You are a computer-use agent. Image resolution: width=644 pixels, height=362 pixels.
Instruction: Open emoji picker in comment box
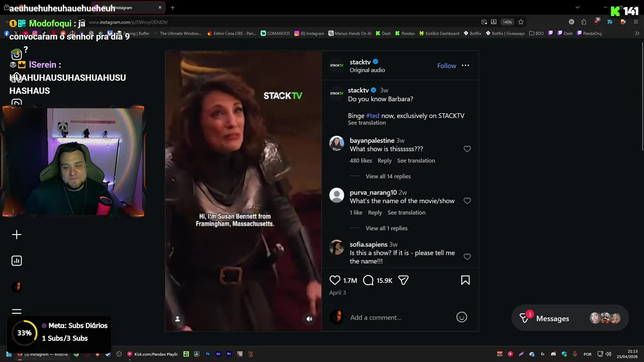point(461,317)
